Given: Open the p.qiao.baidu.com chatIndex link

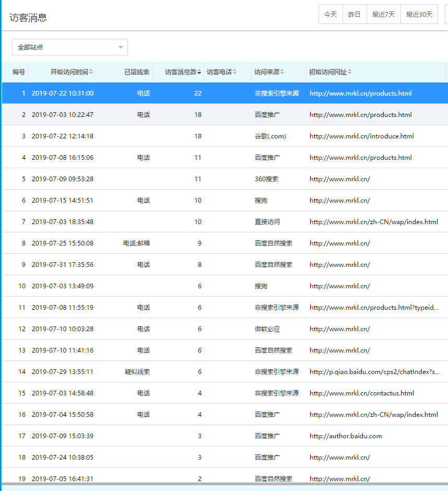Looking at the screenshot, I should pos(374,372).
